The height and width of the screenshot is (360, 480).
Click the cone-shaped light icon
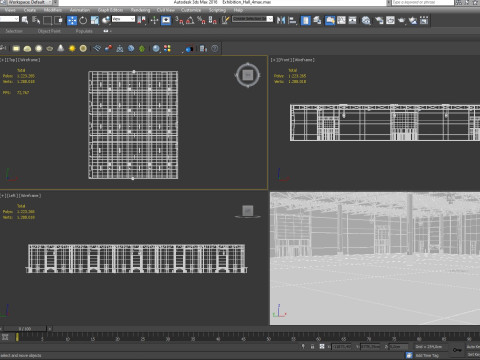click(61, 48)
